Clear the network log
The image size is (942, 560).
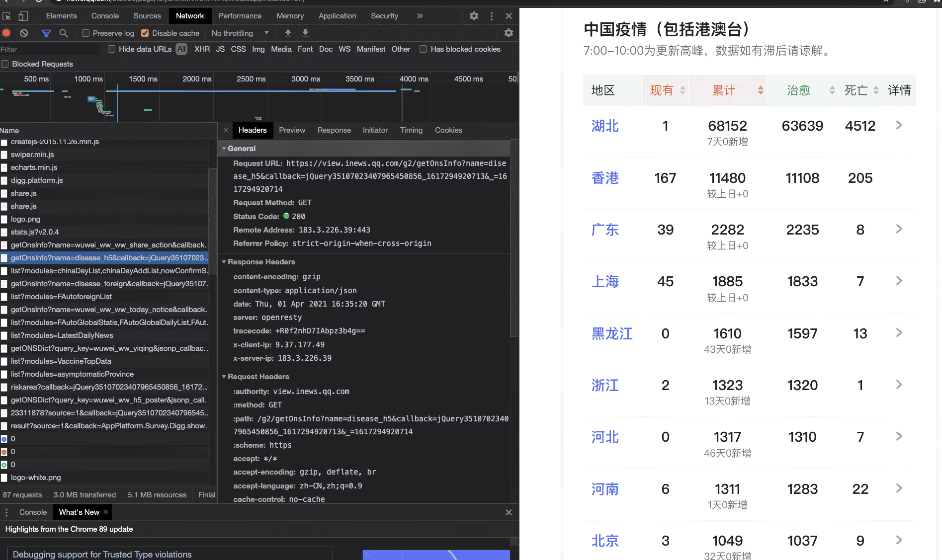pyautogui.click(x=24, y=33)
